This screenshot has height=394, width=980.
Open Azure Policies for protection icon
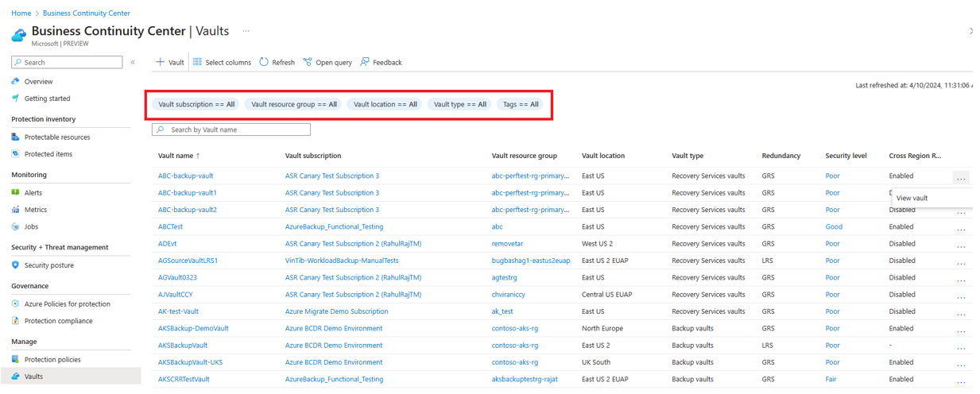pos(15,303)
